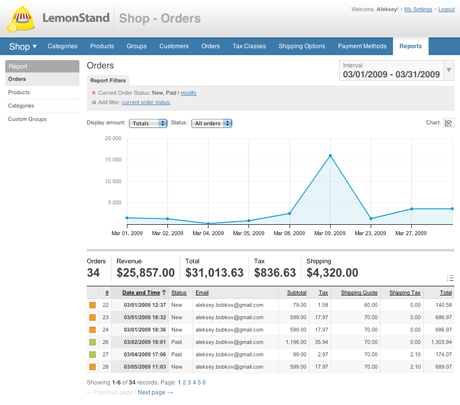Open the My Settings link
This screenshot has height=405, width=460.
418,9
